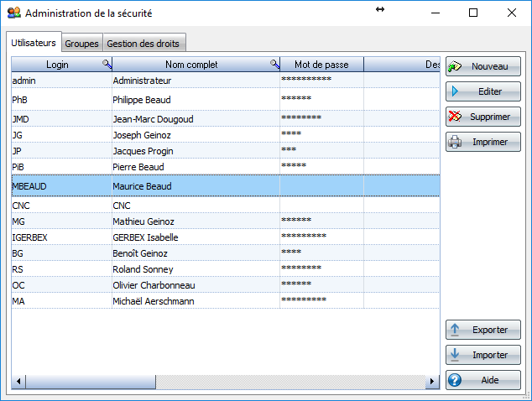The width and height of the screenshot is (532, 401).
Task: Sort by Mot de passe column header
Action: (321, 65)
